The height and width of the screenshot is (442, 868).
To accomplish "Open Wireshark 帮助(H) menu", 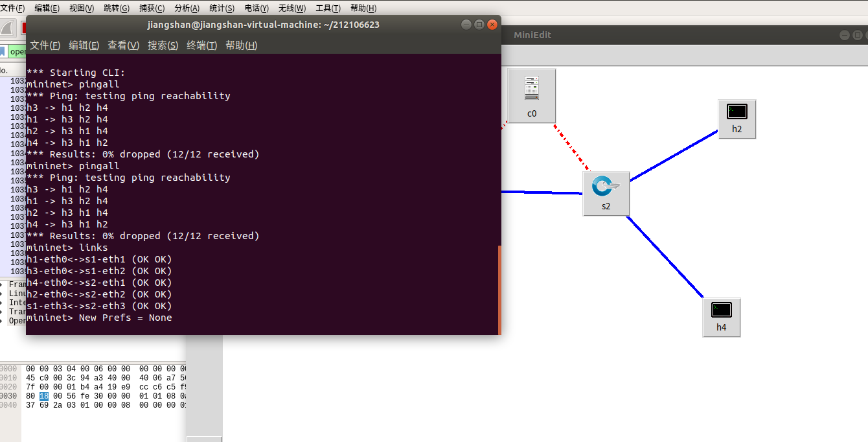I will (363, 8).
